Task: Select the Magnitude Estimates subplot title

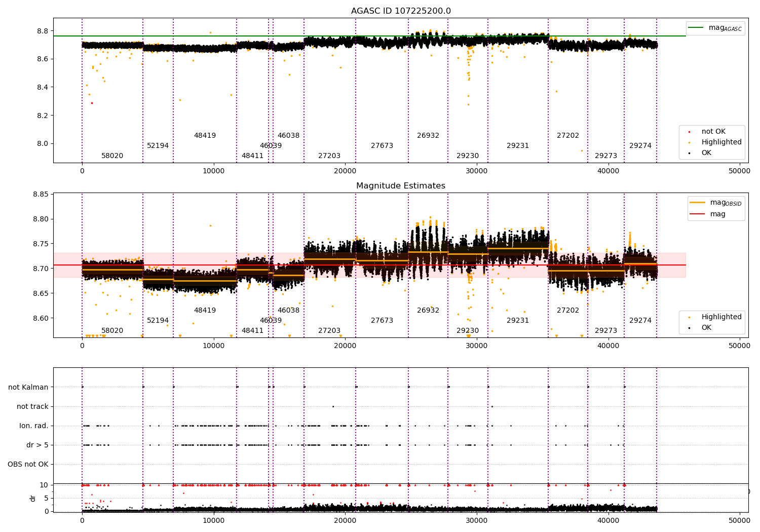Action: [x=401, y=186]
